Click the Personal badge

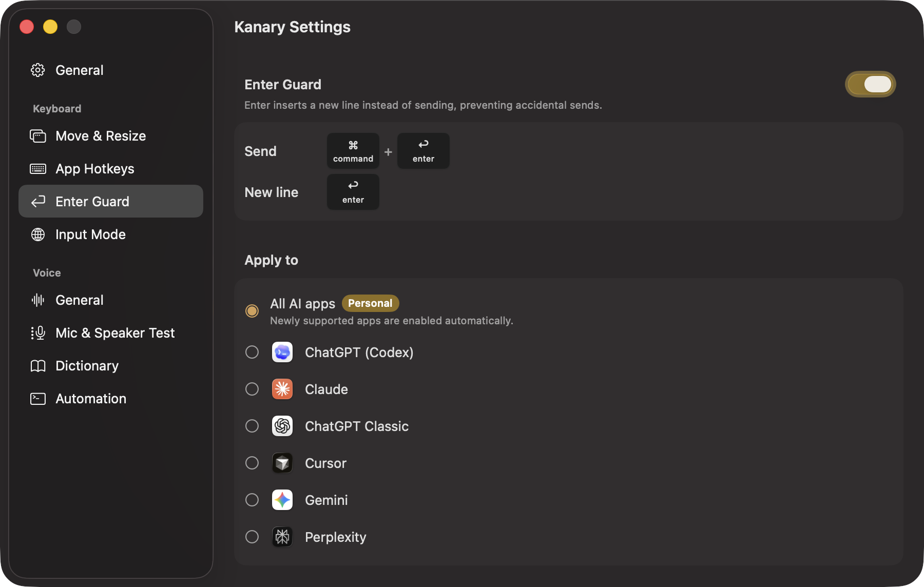(x=370, y=303)
